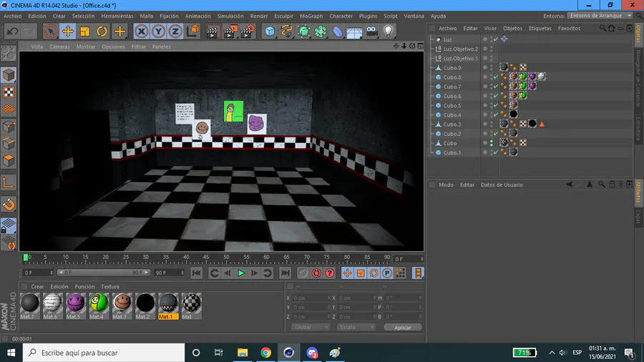Open Object Manager Etiquetas menu
The height and width of the screenshot is (362, 644).
[540, 29]
